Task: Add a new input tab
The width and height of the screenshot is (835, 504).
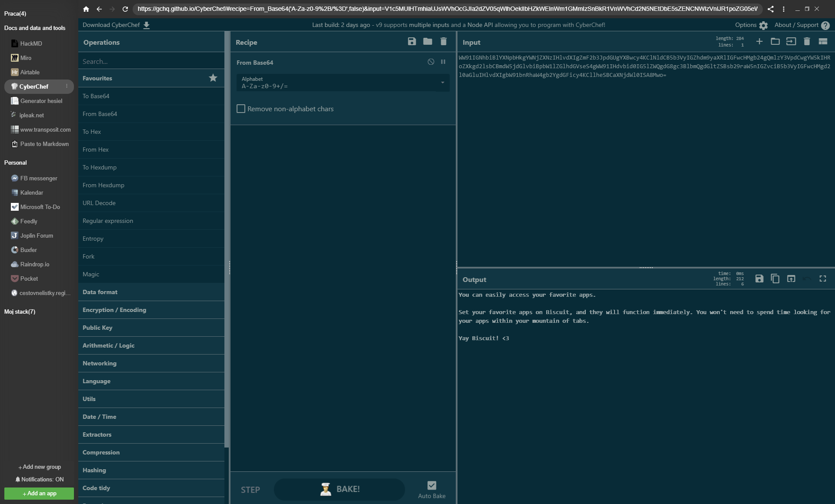Action: click(759, 42)
